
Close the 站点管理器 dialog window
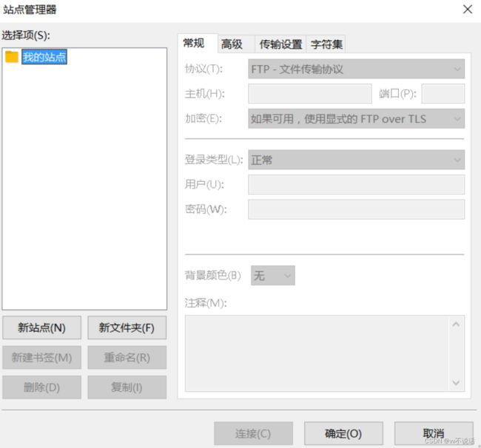point(468,9)
